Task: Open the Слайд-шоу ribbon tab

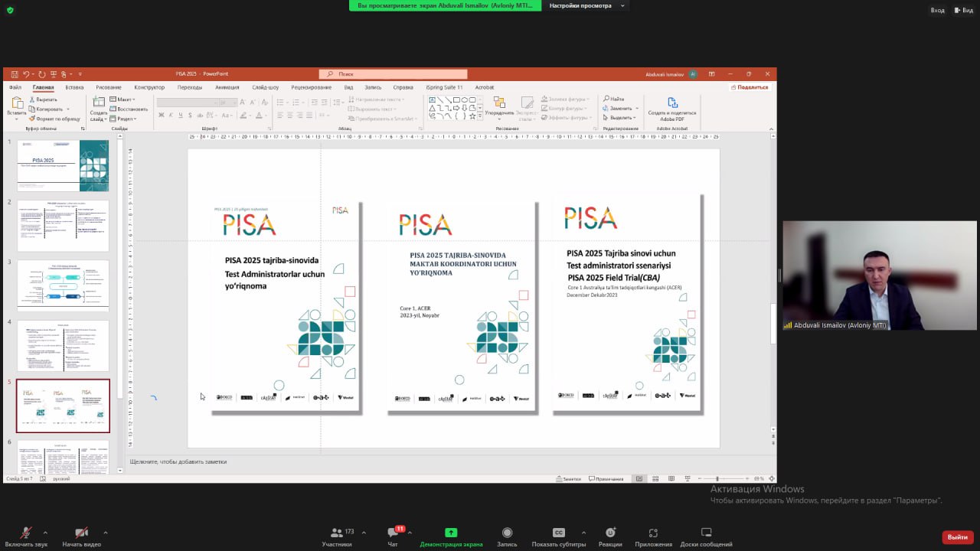Action: tap(265, 87)
